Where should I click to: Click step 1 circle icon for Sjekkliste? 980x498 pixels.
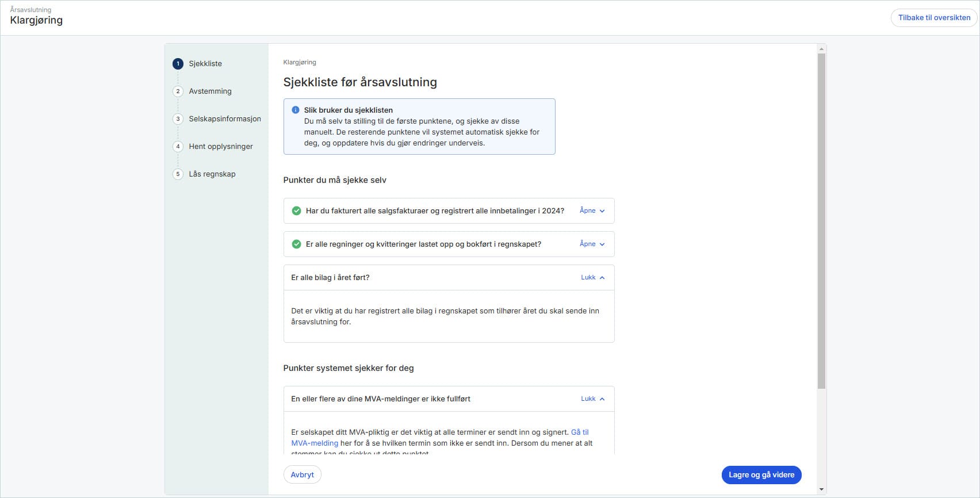point(178,64)
